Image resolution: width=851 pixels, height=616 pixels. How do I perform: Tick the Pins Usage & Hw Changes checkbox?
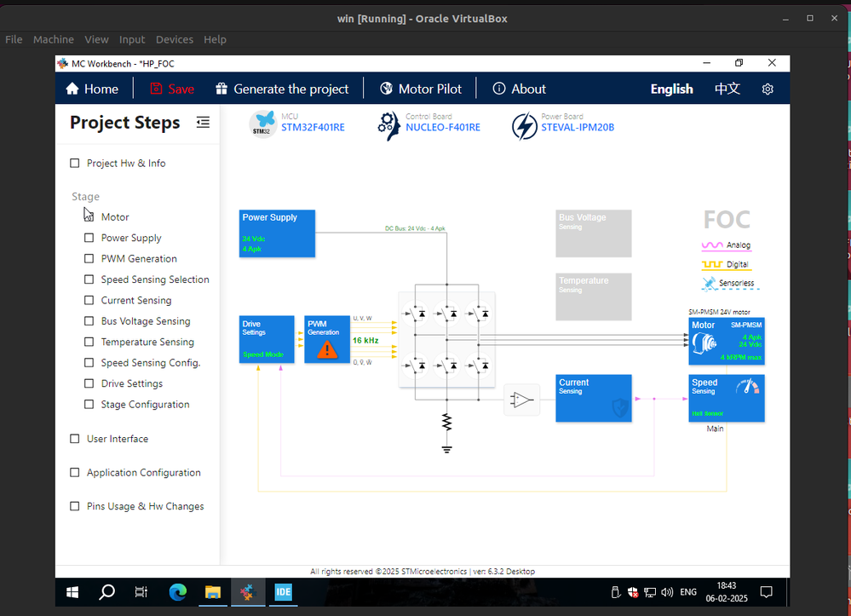[x=75, y=506]
